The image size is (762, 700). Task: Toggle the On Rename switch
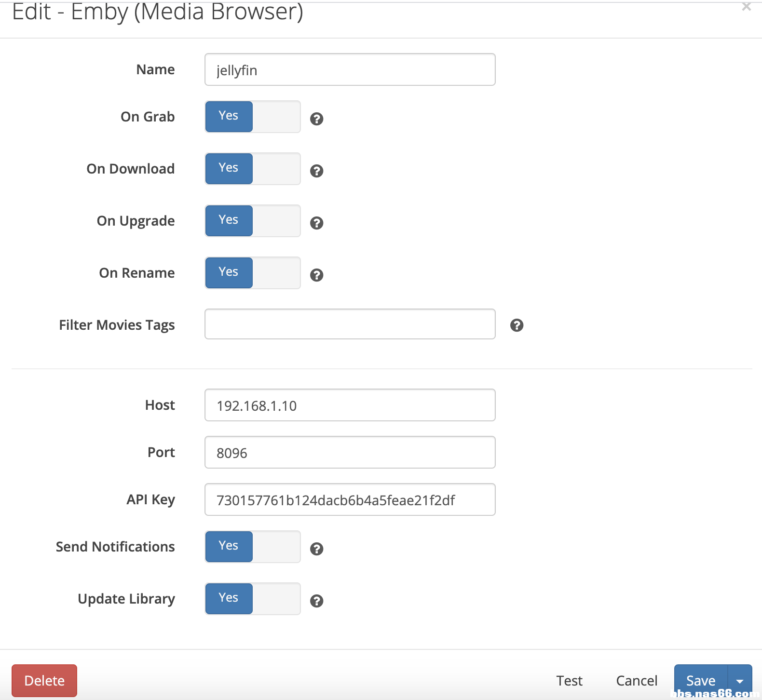253,273
